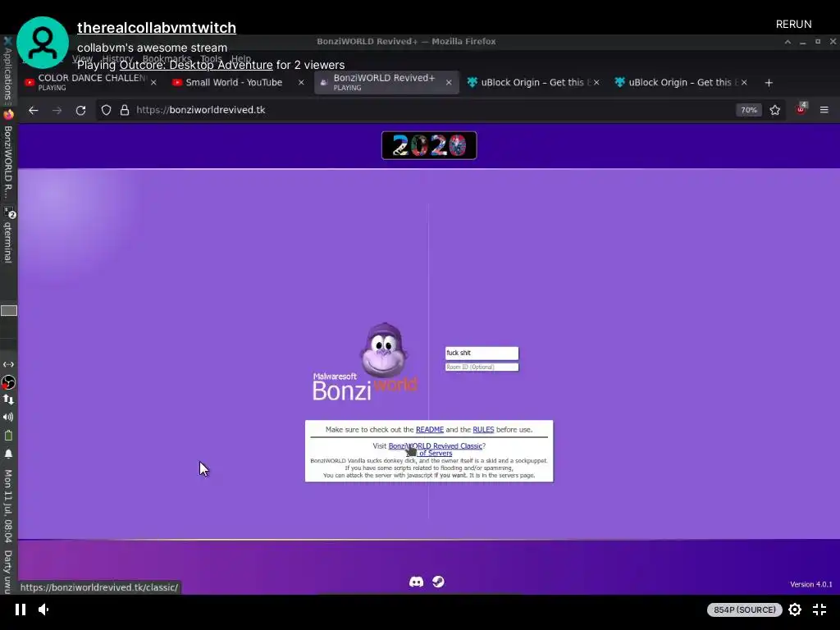840x630 pixels.
Task: Click the OBS tray icon
Action: coord(8,382)
